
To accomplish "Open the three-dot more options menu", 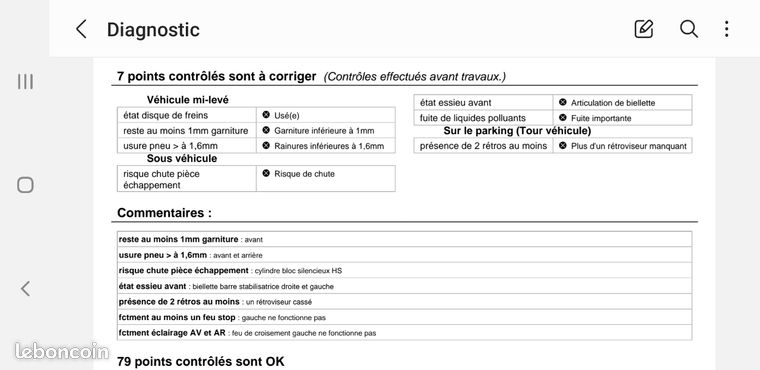I will 726,29.
